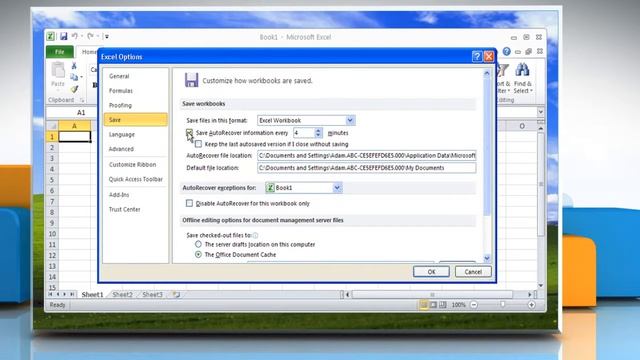Click the last sheet navigation arrow
Viewport: 640px width, 360px height.
72,294
